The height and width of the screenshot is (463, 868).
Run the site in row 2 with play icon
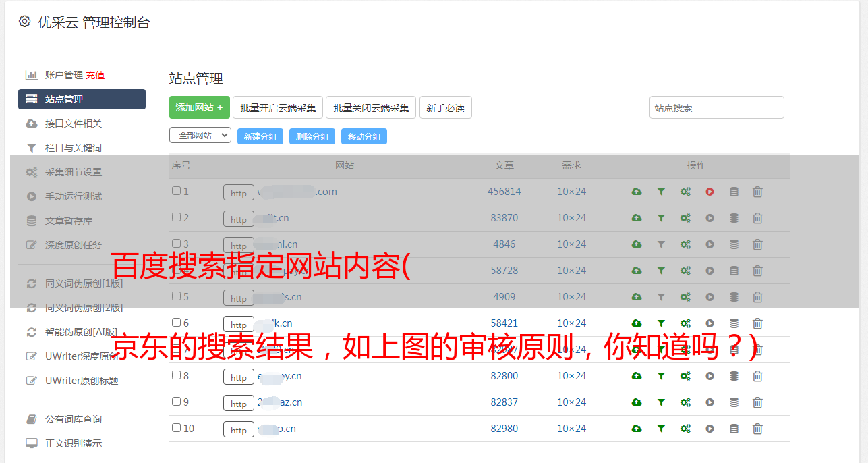click(x=710, y=218)
